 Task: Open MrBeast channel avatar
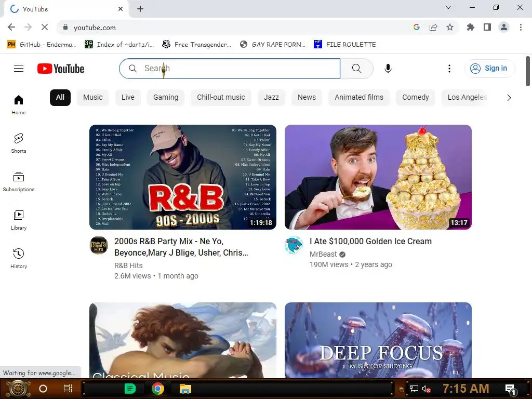(x=294, y=245)
